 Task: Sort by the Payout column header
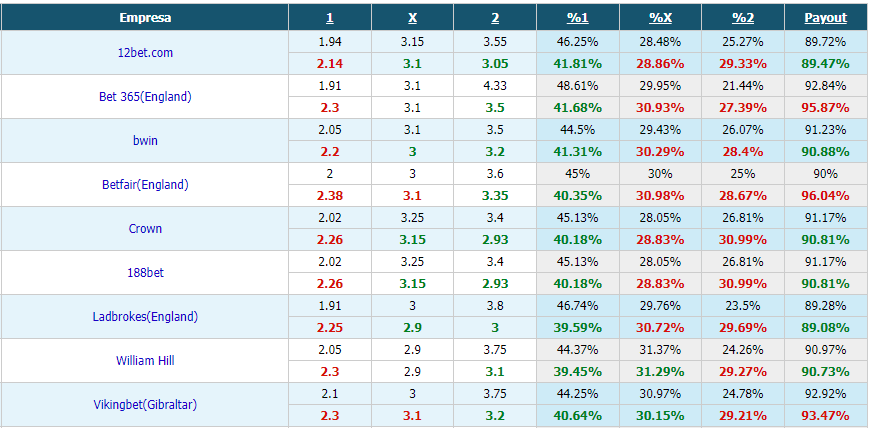pyautogui.click(x=826, y=18)
